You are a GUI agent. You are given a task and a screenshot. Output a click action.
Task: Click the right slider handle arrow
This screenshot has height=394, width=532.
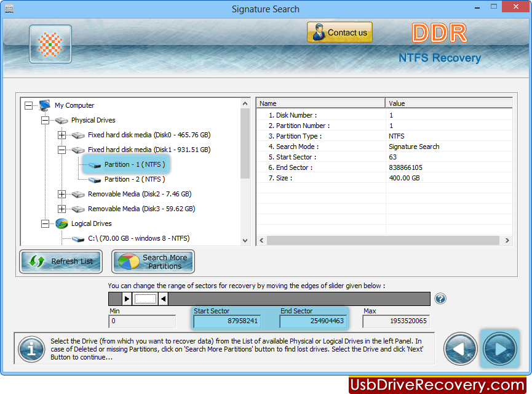[x=164, y=299]
